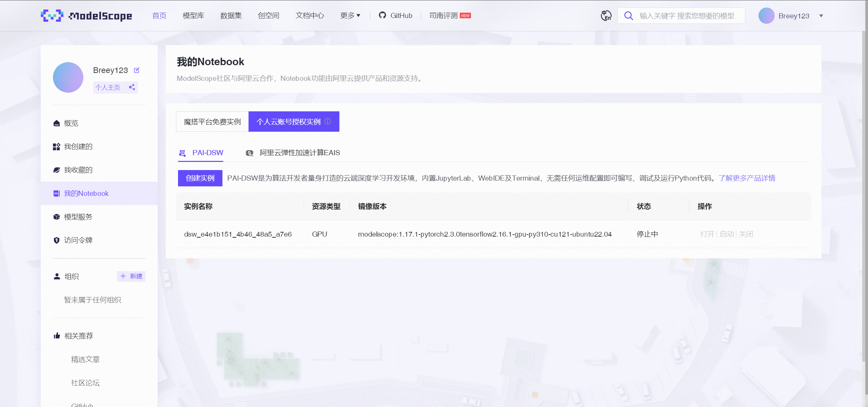Select the 个人云账号授权实例 tab
The width and height of the screenshot is (868, 407).
click(x=294, y=122)
